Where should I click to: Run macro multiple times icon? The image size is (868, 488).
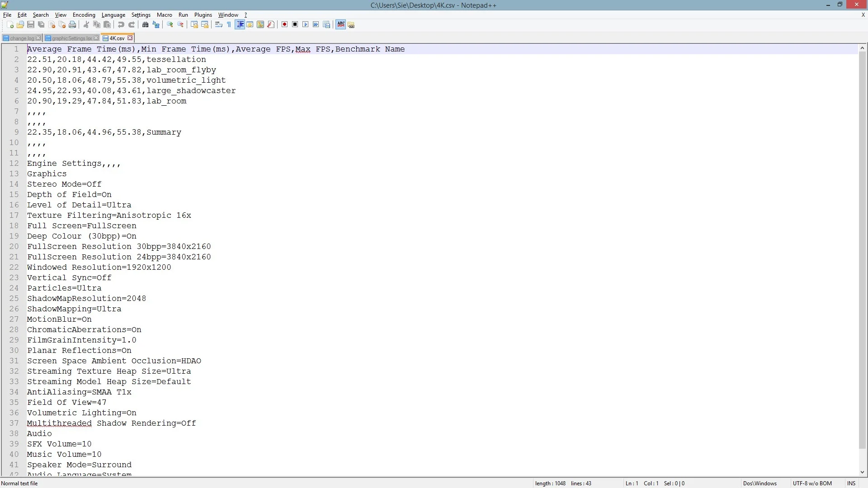316,25
